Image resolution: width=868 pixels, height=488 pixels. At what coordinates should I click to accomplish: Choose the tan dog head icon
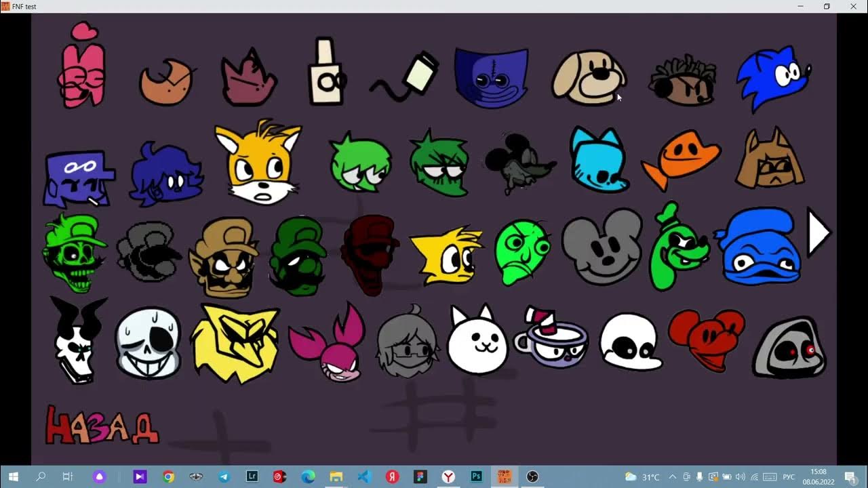point(588,77)
